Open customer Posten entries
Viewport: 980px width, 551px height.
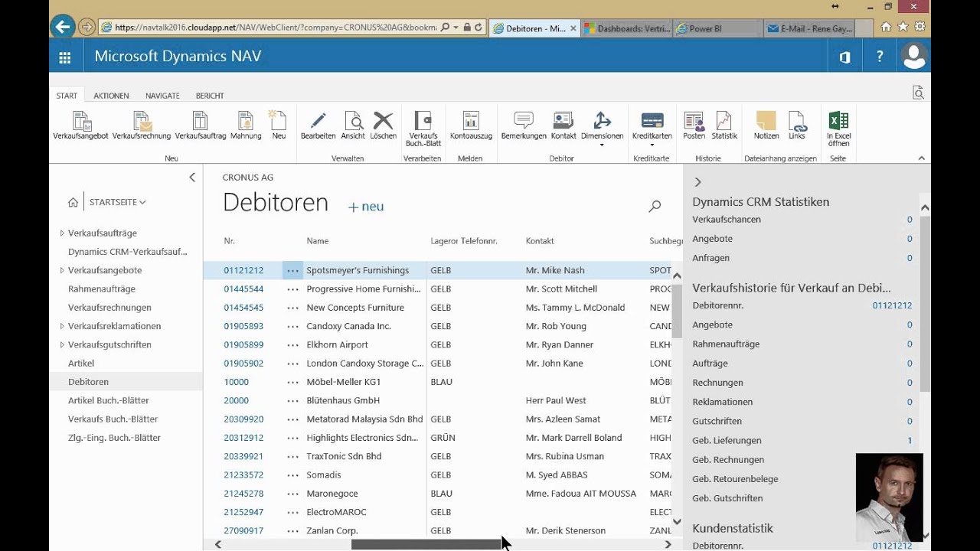[694, 126]
